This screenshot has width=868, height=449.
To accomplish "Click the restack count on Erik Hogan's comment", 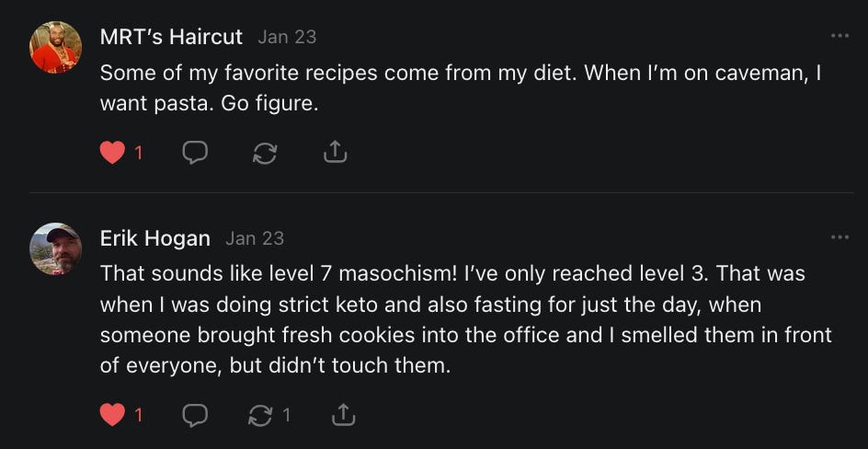I will coord(286,416).
